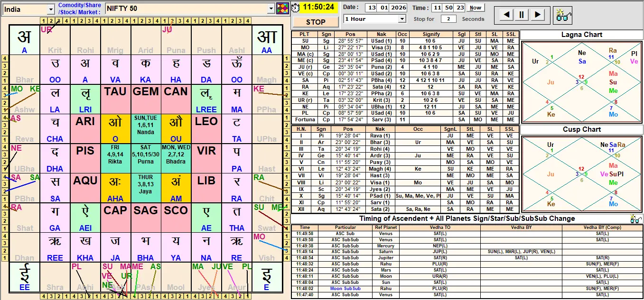Click the Purna center cell (SAT)

pos(146,158)
